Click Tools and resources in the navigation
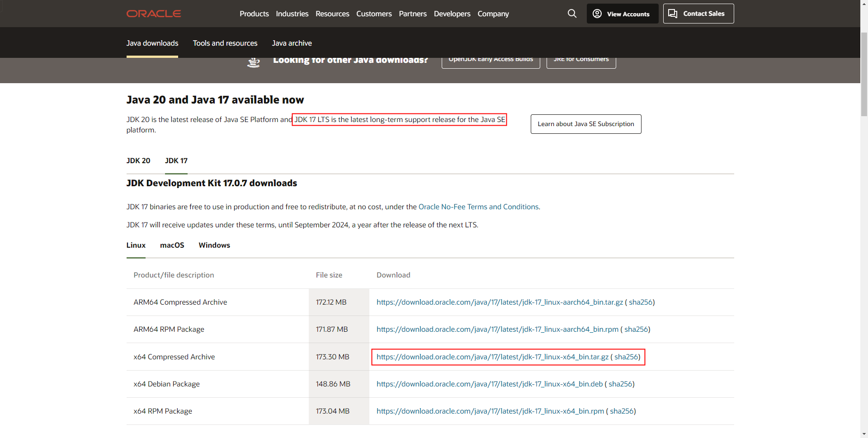The height and width of the screenshot is (438, 868). coord(225,43)
